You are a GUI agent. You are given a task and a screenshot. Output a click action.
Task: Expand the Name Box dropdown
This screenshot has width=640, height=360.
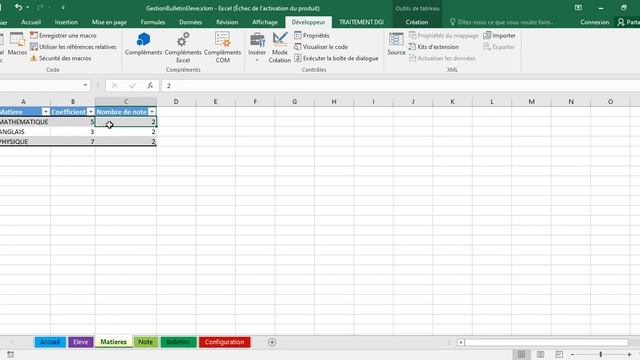(x=85, y=85)
